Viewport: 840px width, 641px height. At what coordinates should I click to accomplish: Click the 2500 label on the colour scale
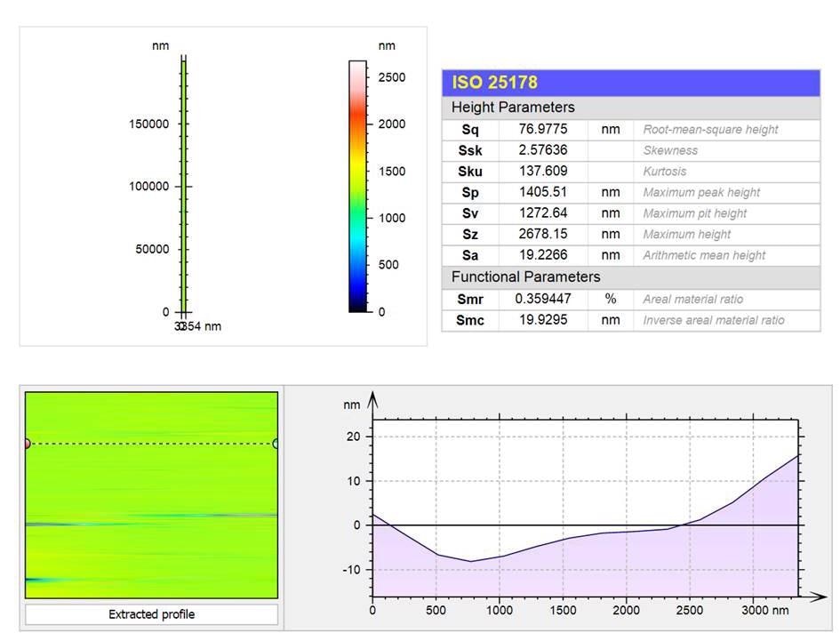(392, 77)
